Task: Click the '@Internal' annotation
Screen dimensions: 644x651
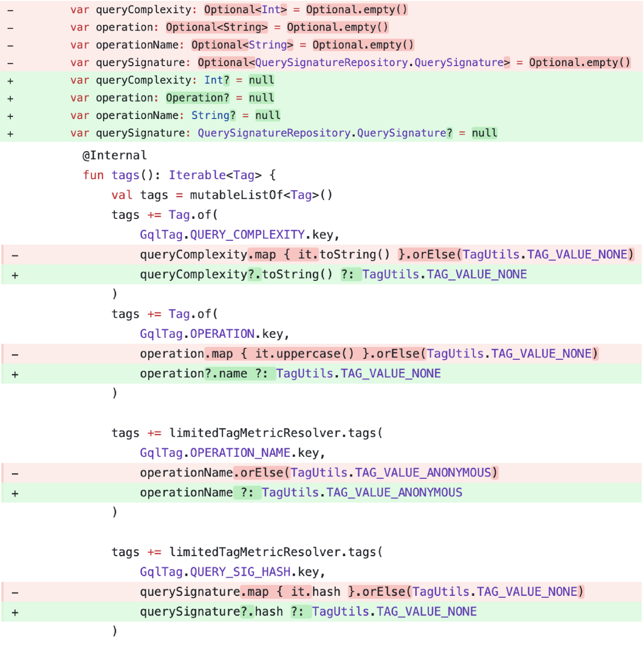Action: (114, 155)
